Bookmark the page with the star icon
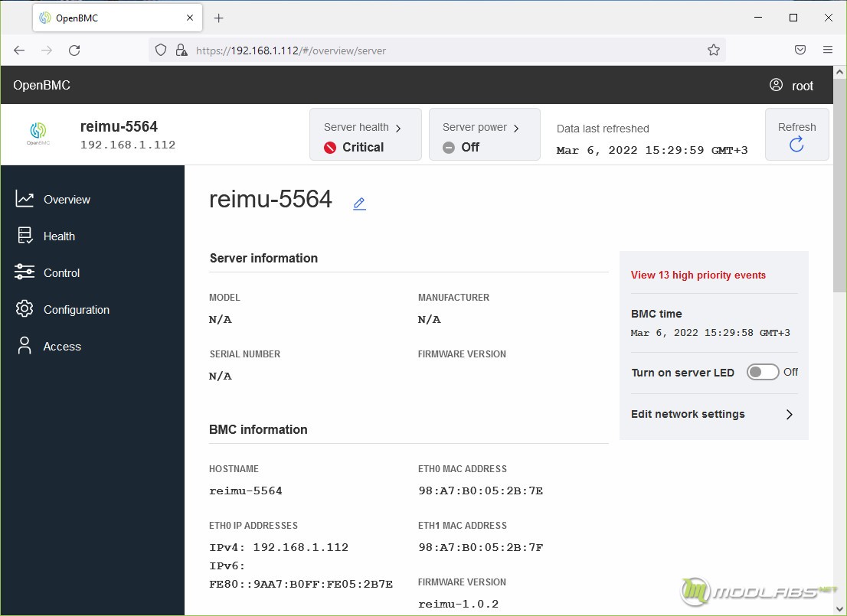 click(x=714, y=51)
